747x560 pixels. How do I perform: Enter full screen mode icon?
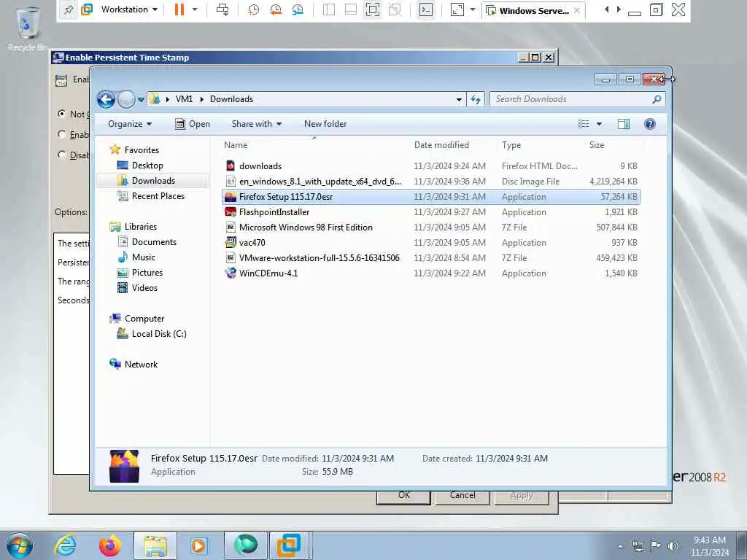[x=373, y=9]
